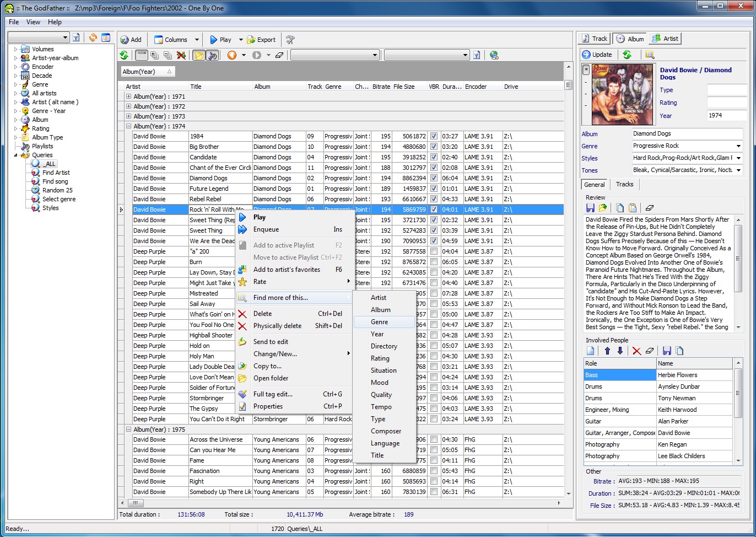
Task: Switch to the Tracks tab in Album panel
Action: point(624,184)
